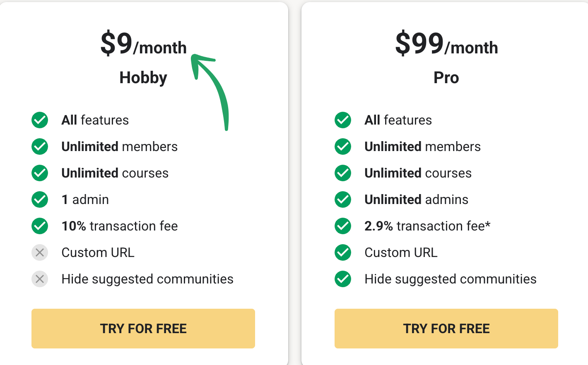Select the $99/month price heading

pyautogui.click(x=446, y=44)
